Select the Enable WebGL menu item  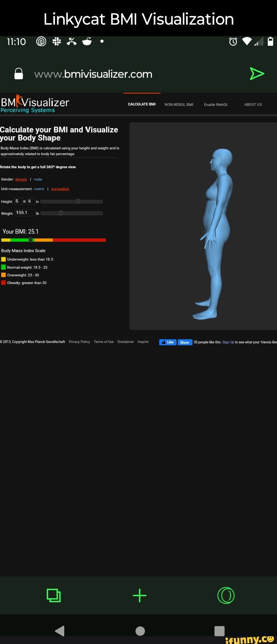[x=216, y=105]
